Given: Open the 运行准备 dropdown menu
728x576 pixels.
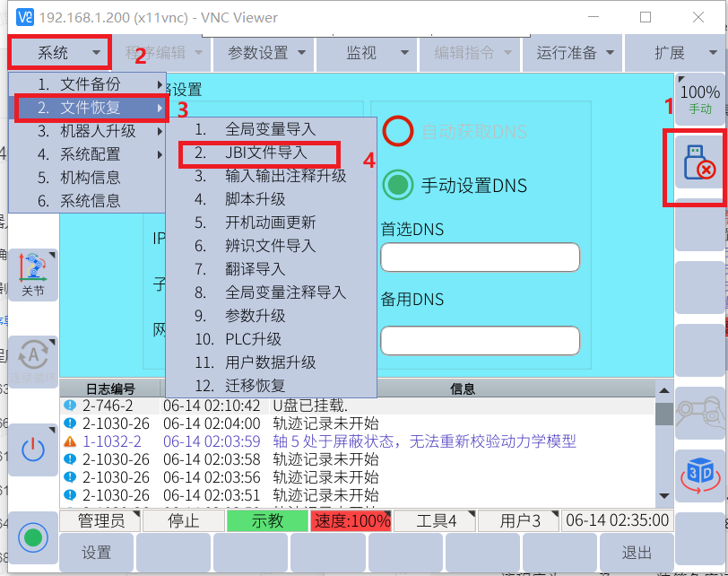Looking at the screenshot, I should pos(574,53).
